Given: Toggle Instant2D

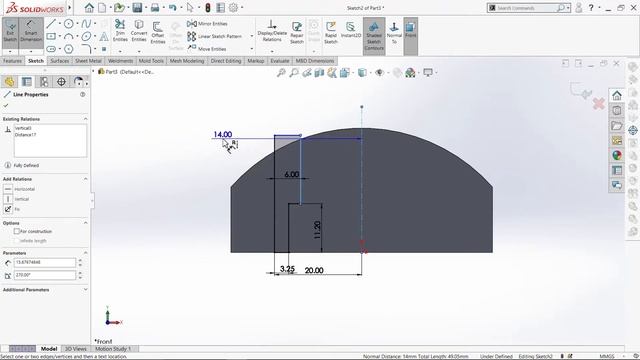Looking at the screenshot, I should (x=351, y=30).
